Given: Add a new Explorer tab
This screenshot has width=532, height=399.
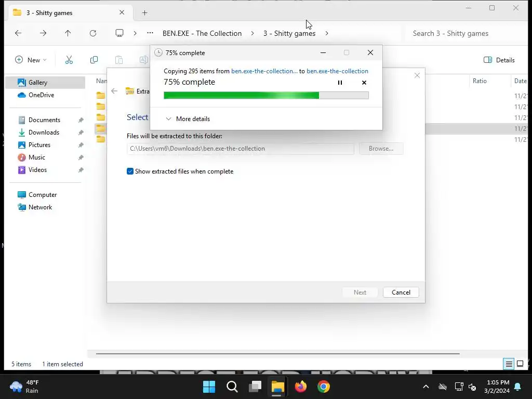Looking at the screenshot, I should pyautogui.click(x=144, y=13).
